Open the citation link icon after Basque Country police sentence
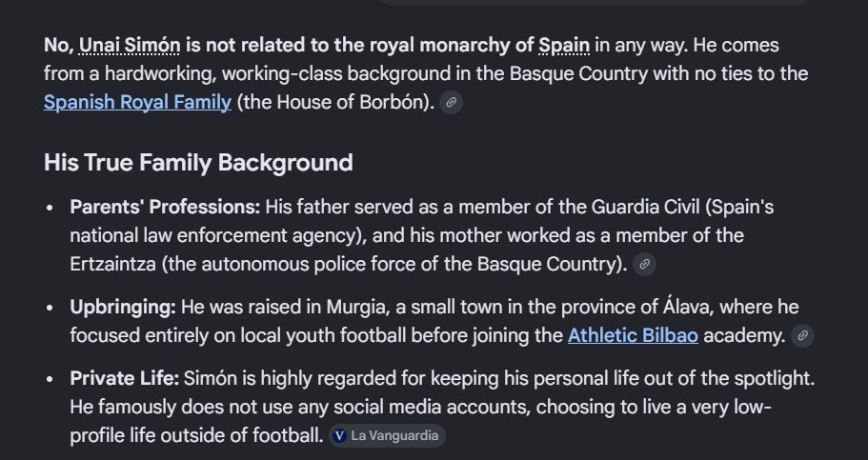 644,264
